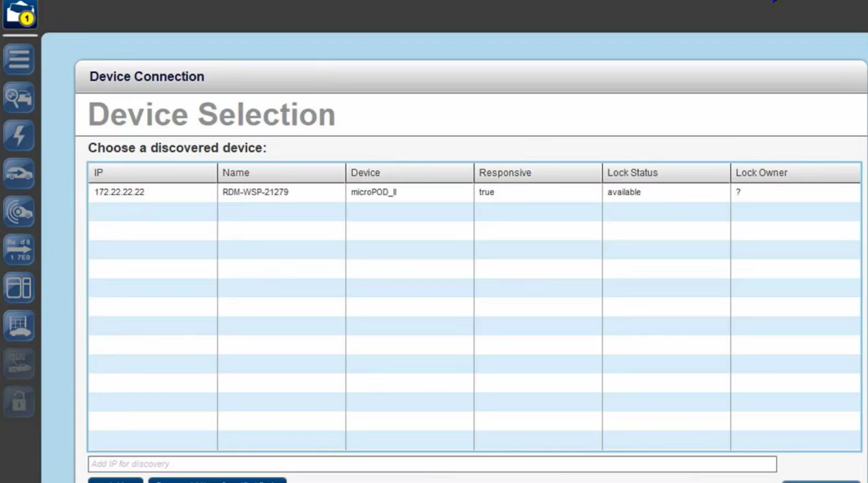Image resolution: width=868 pixels, height=483 pixels.
Task: Click the Device Connection panel title
Action: [147, 76]
